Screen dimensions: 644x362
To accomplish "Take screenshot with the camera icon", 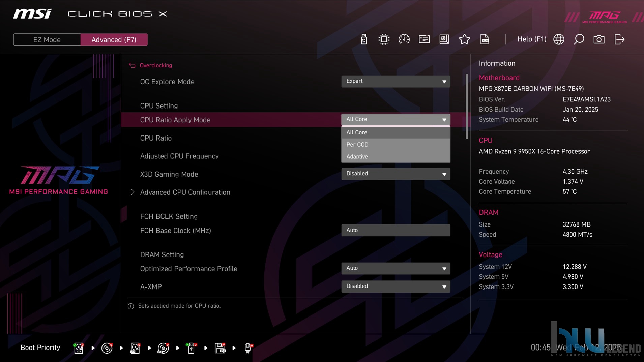I will tap(599, 39).
